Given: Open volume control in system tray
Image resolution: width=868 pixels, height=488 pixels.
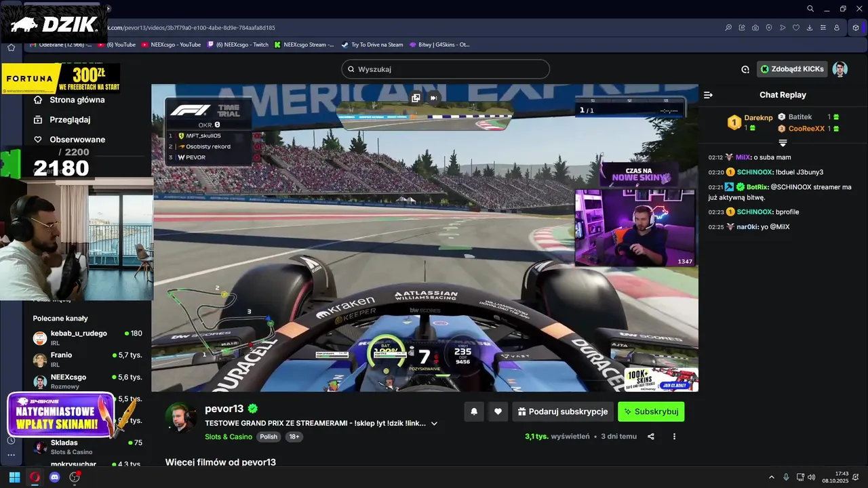Looking at the screenshot, I should pos(813,477).
